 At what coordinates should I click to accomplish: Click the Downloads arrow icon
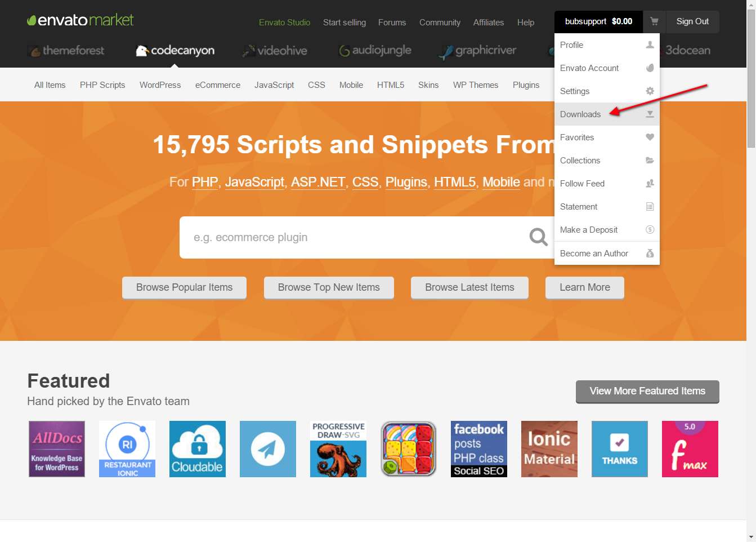tap(650, 114)
